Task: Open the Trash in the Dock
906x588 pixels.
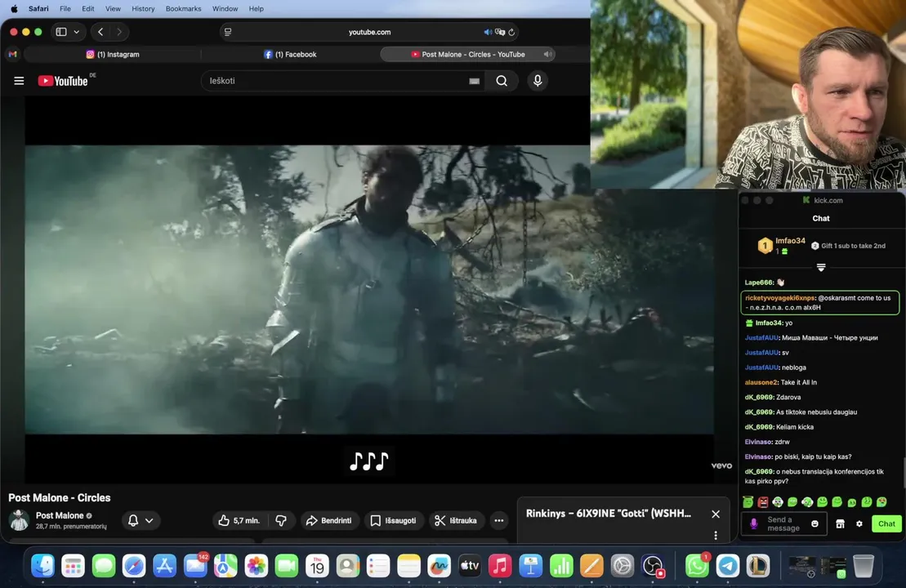Action: tap(864, 566)
